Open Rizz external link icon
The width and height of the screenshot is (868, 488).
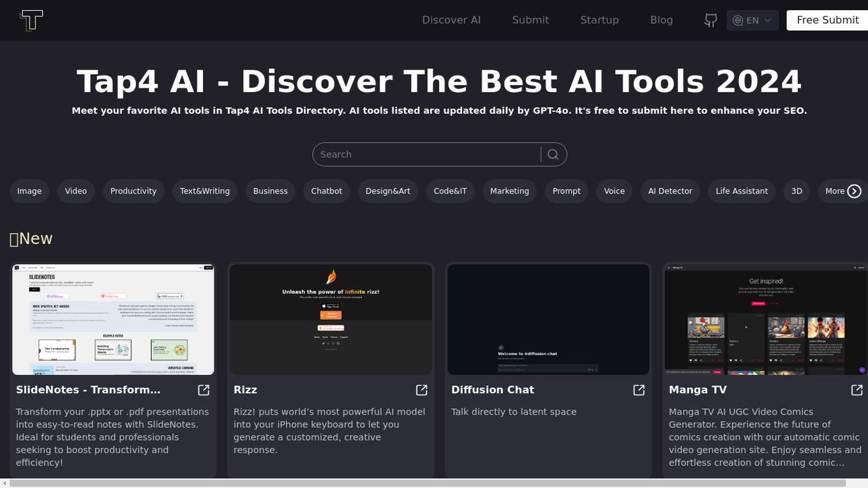(421, 390)
